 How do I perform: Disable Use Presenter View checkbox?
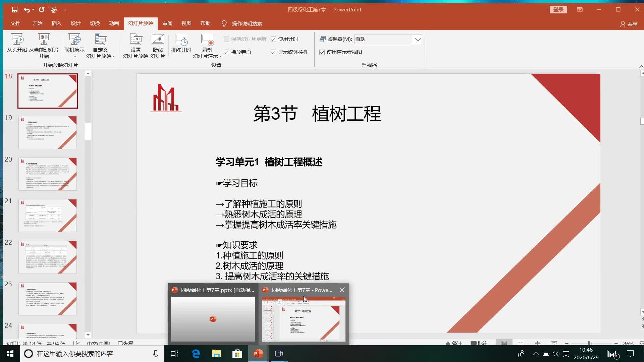click(322, 52)
